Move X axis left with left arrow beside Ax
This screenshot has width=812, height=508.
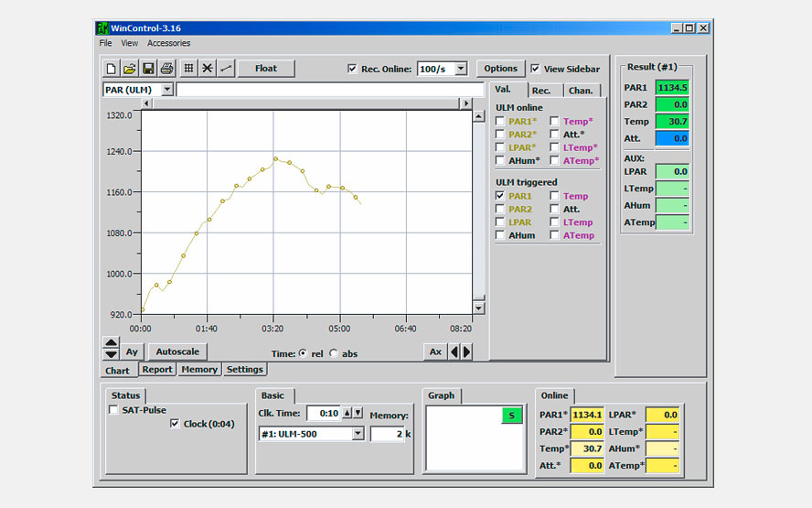(454, 352)
